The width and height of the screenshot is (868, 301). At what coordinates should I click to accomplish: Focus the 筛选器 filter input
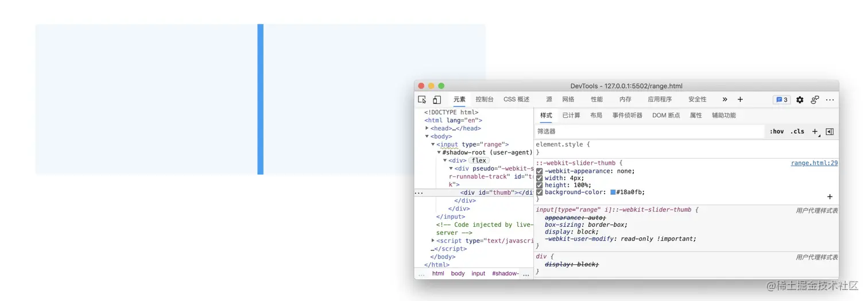649,132
